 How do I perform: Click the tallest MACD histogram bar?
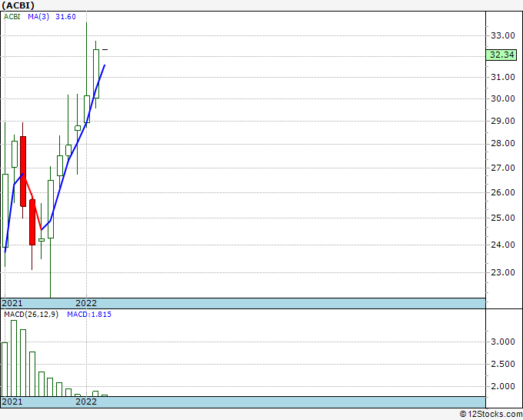coord(14,358)
